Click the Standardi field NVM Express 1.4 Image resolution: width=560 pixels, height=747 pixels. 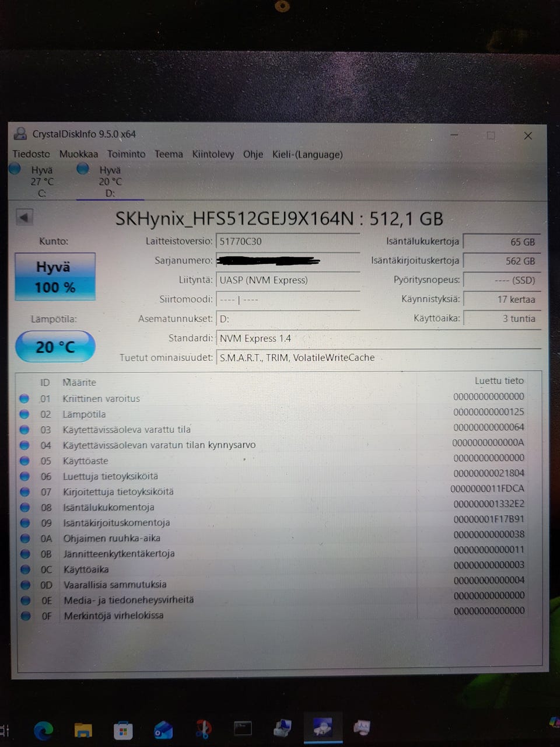point(379,338)
